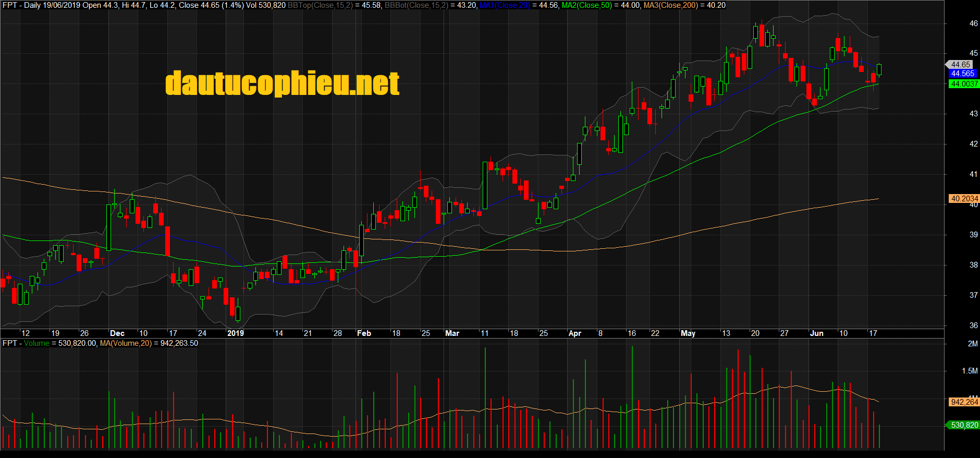
Task: Click the green 44.0037 value marker
Action: click(964, 84)
